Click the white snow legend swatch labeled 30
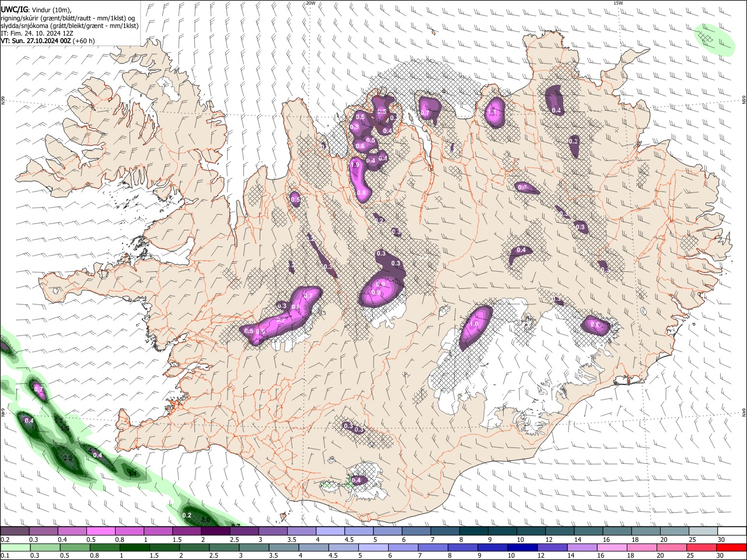 point(732,531)
